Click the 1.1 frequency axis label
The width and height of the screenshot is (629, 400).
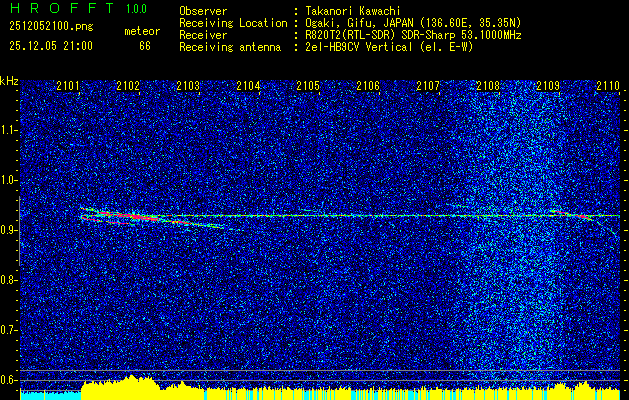tap(9, 130)
